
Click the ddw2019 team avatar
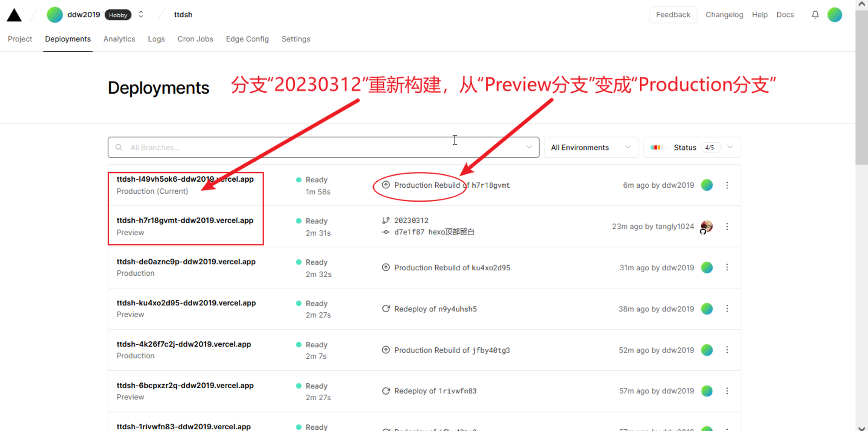[55, 14]
